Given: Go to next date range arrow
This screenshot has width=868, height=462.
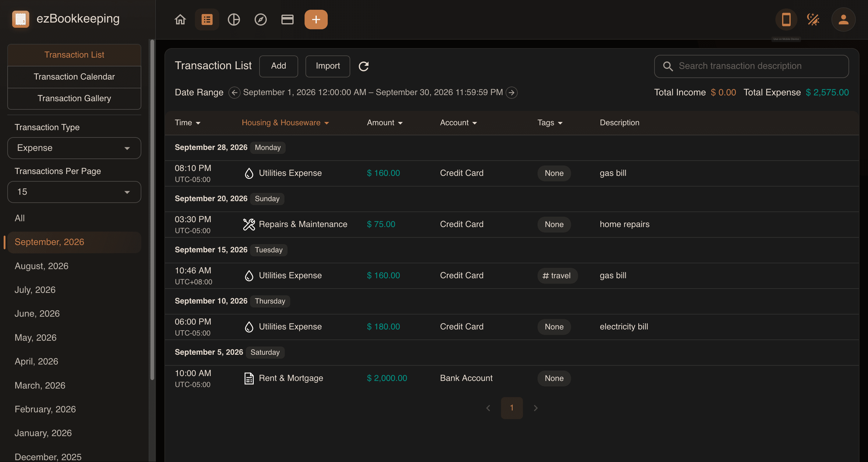Looking at the screenshot, I should 511,92.
